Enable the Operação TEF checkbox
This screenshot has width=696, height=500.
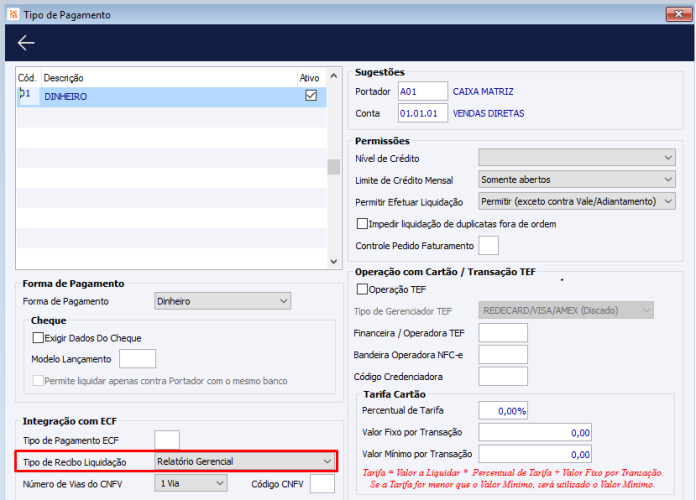(x=362, y=290)
